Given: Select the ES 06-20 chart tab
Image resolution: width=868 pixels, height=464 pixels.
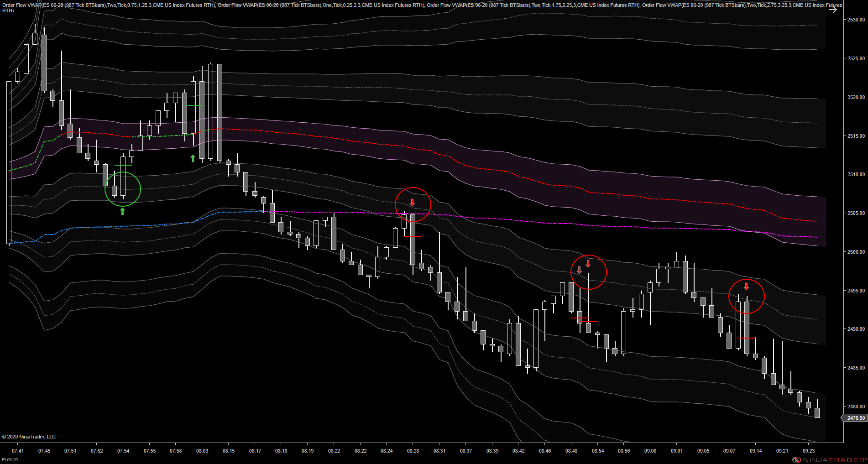Looking at the screenshot, I should click(10, 460).
